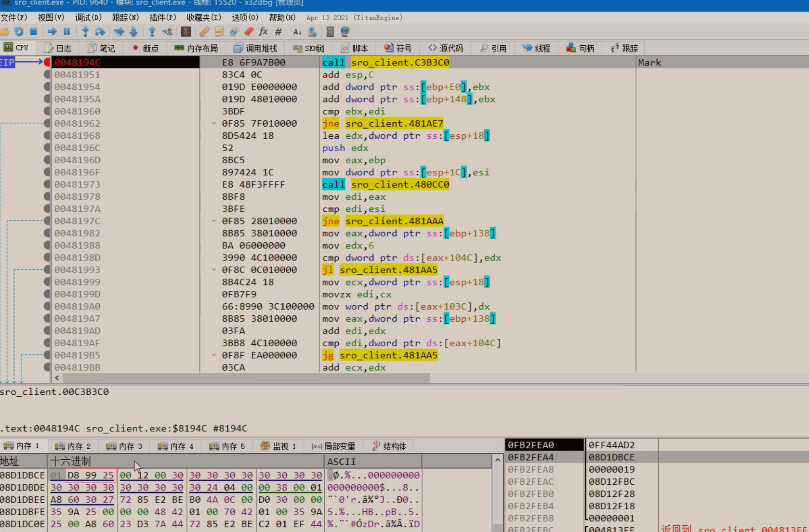Toggle breakpoint at address 00481973
The height and width of the screenshot is (532, 809).
(47, 184)
